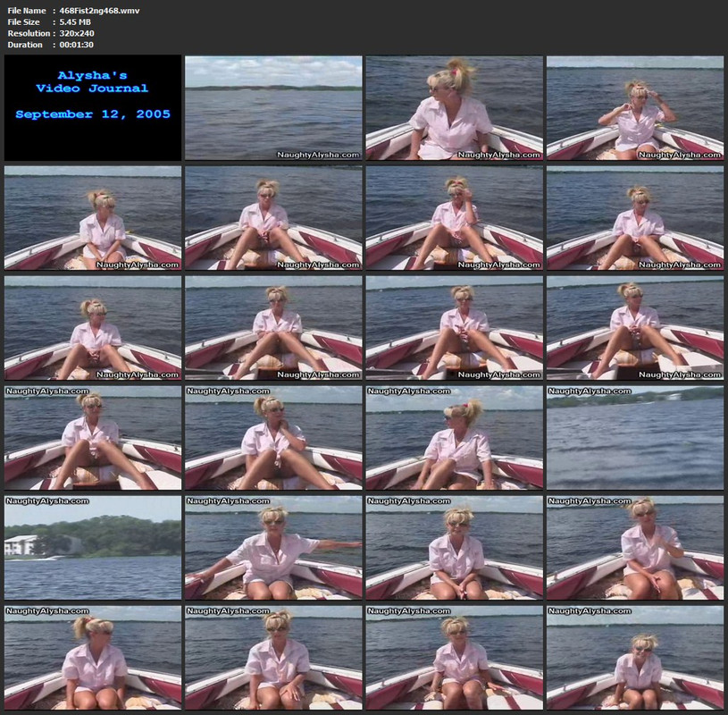
Task: Click the file name value 468Fist2ng468.wmv
Action: tap(99, 10)
